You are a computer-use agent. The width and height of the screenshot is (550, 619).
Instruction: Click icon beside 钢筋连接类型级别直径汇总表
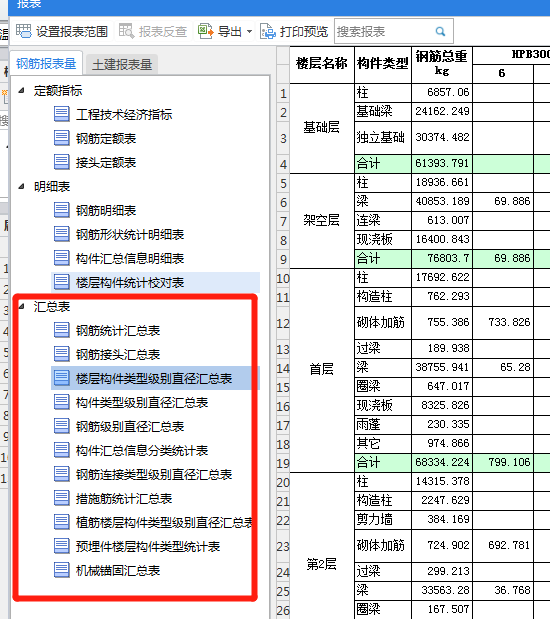pyautogui.click(x=62, y=475)
